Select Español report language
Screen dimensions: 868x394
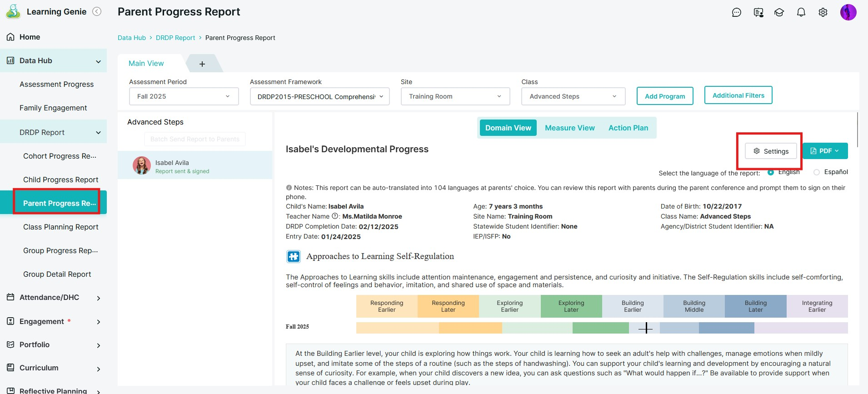817,172
